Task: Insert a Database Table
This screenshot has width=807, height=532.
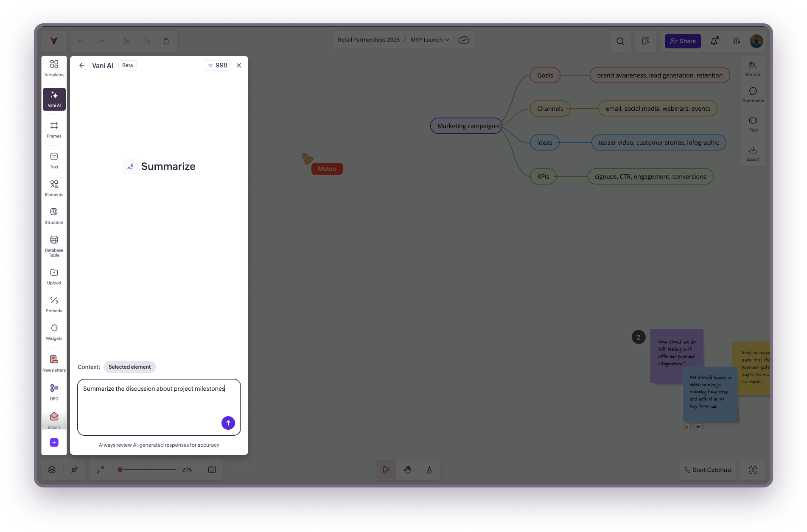Action: click(x=54, y=246)
